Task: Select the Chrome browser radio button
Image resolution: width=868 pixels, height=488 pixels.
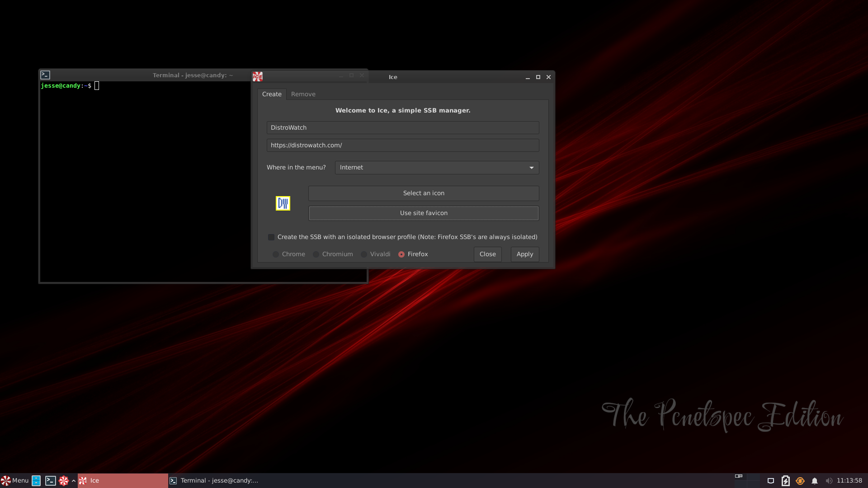Action: pos(276,254)
